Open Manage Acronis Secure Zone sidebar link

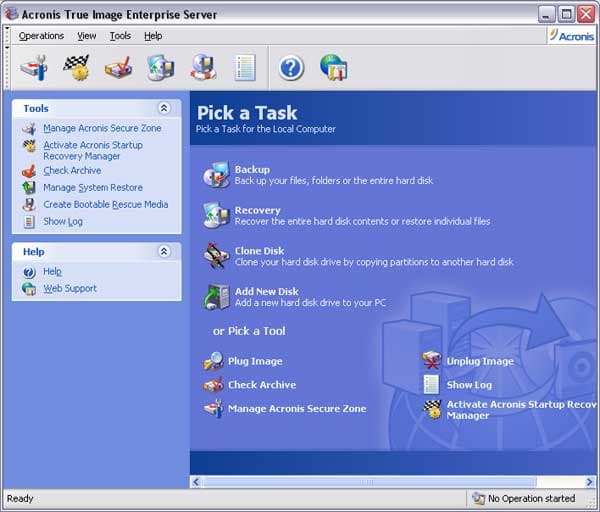pyautogui.click(x=102, y=128)
